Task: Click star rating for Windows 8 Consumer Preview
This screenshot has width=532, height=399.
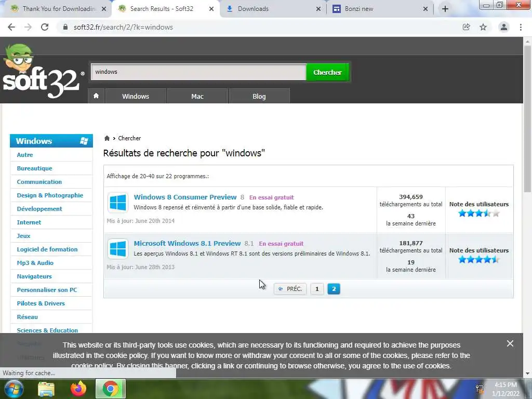Action: pyautogui.click(x=478, y=214)
